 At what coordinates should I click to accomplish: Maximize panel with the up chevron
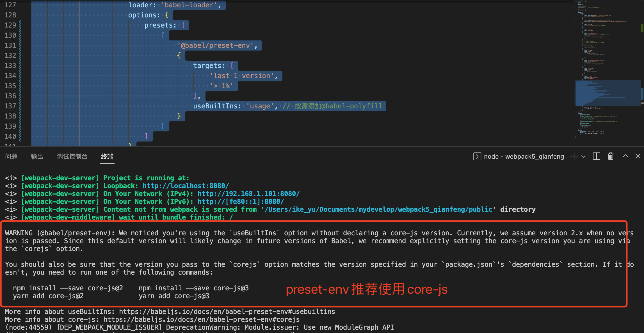[625, 156]
